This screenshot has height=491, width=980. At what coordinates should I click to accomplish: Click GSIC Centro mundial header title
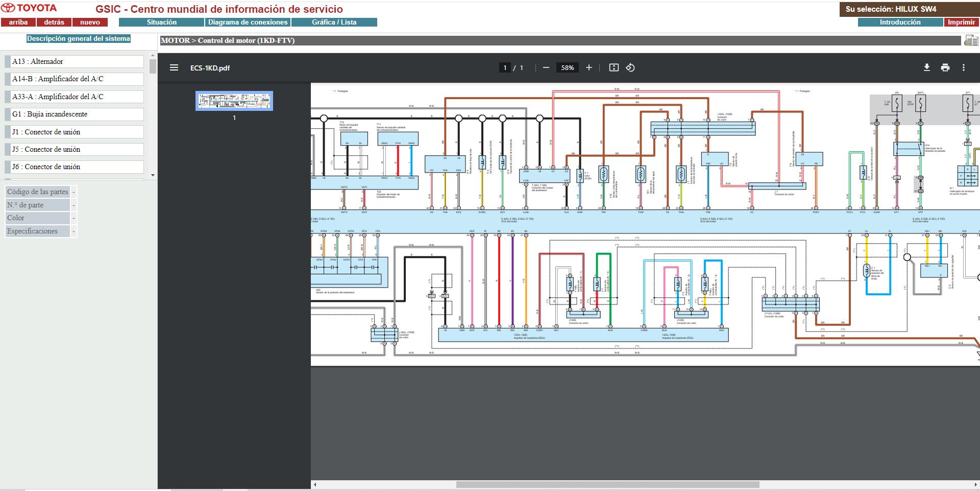coord(219,9)
